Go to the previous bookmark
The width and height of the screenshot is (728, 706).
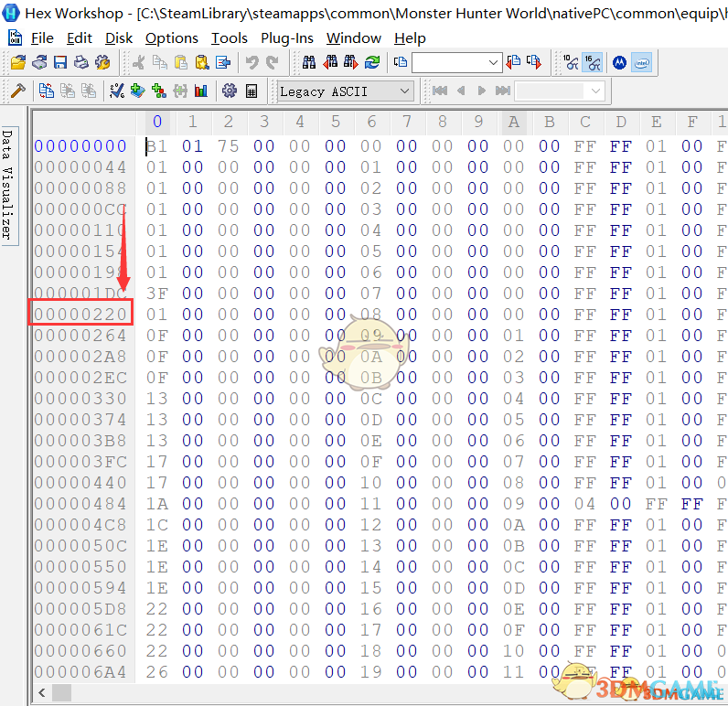(x=461, y=91)
